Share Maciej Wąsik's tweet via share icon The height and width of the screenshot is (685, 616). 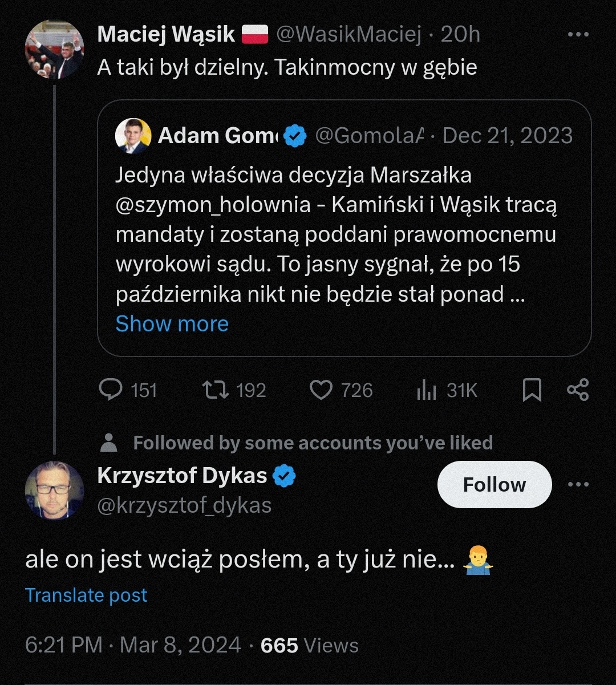(578, 390)
